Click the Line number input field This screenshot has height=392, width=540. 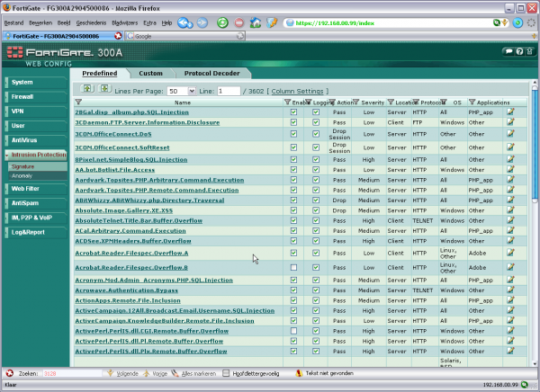coord(229,91)
